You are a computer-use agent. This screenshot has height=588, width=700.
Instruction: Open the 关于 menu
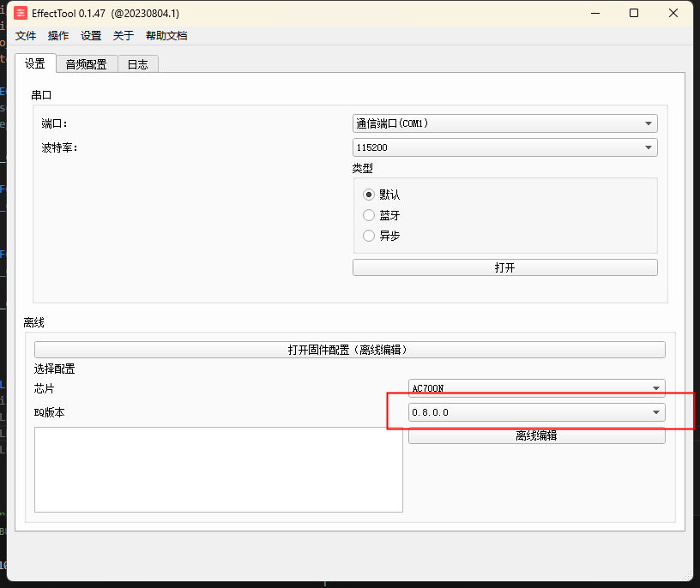124,36
